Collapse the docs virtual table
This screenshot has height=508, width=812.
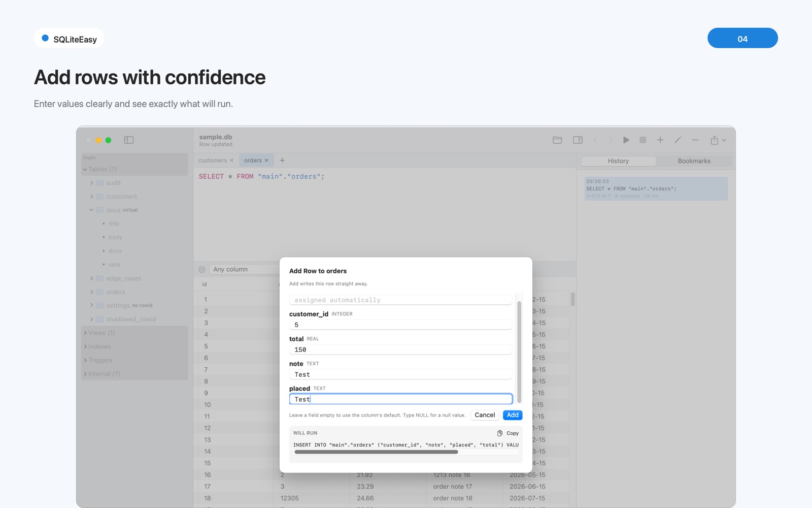(91, 210)
